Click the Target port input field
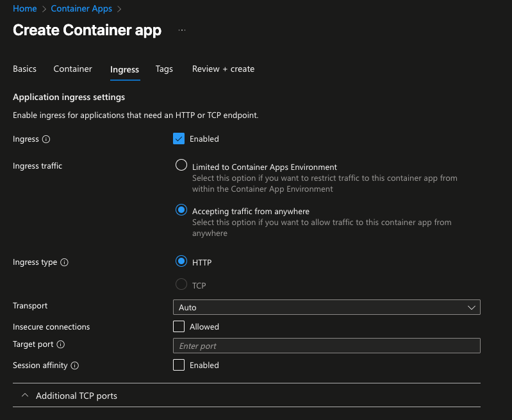Viewport: 512px width, 420px height. coord(326,346)
